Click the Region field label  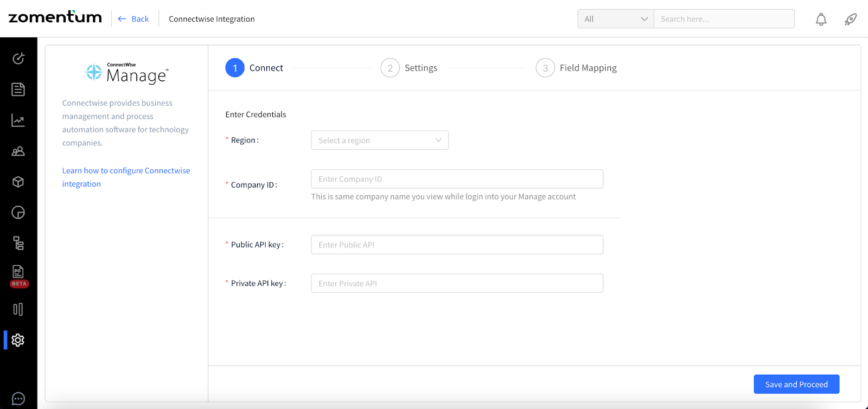point(245,140)
